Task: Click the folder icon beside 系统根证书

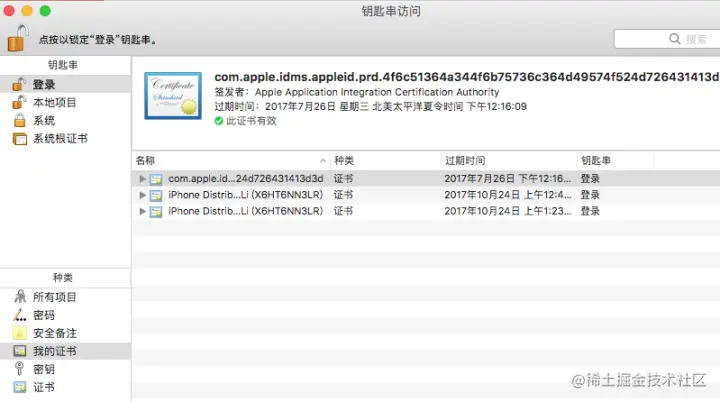Action: tap(20, 139)
